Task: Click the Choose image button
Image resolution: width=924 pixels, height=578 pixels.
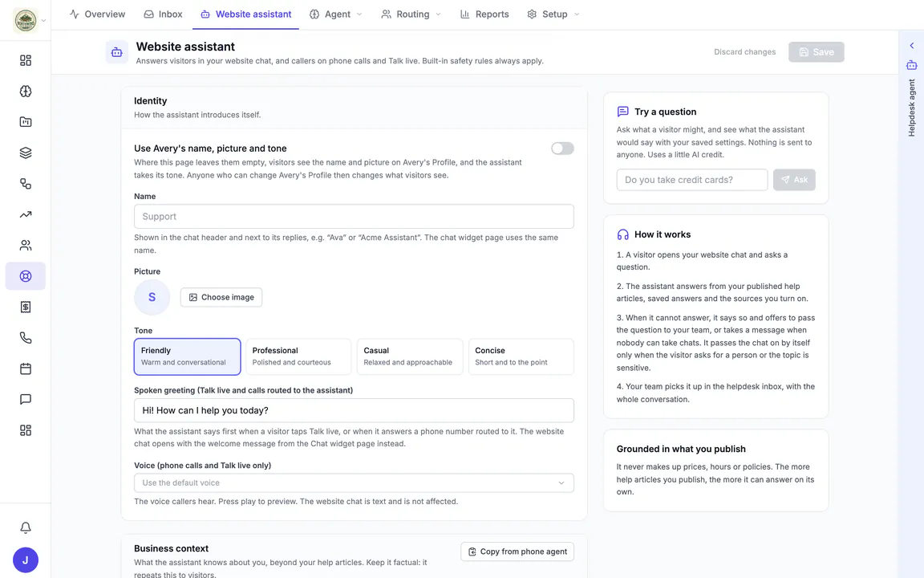Action: pyautogui.click(x=221, y=297)
